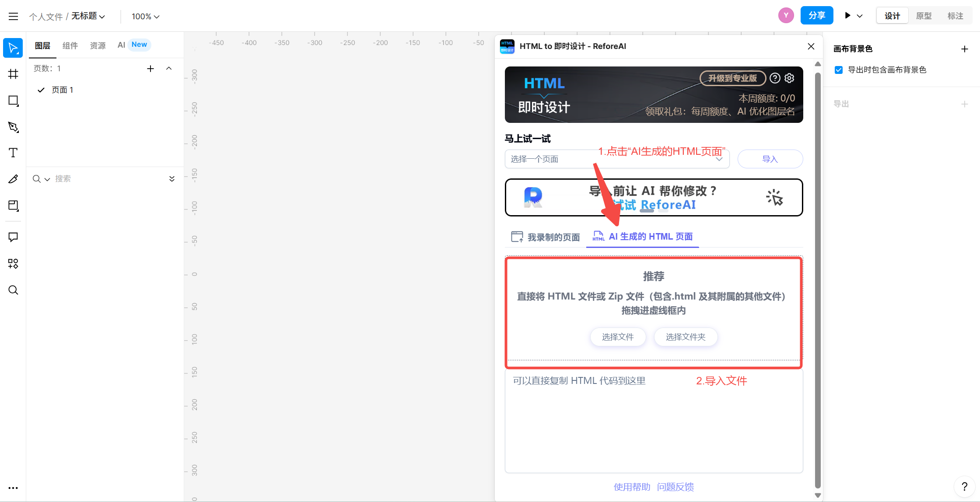The width and height of the screenshot is (980, 502).
Task: Open plugin settings gear icon
Action: (789, 78)
